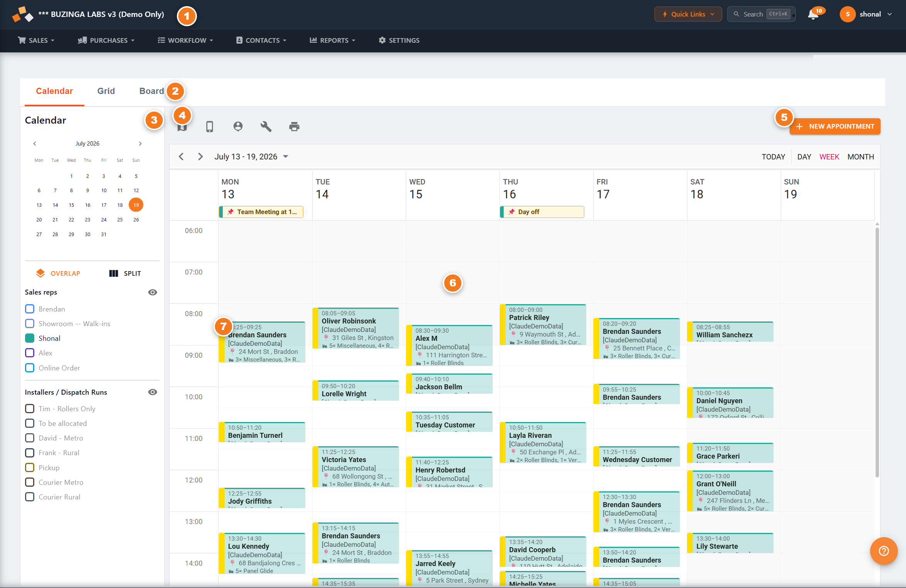Open Lou Kennedy appointment on Monday
Image resolution: width=906 pixels, height=588 pixels.
pyautogui.click(x=262, y=554)
